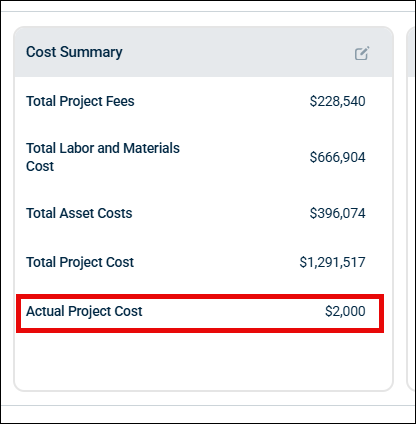Click the gray Cost Summary header bar
Screen dimensions: 416x424
pos(203,52)
